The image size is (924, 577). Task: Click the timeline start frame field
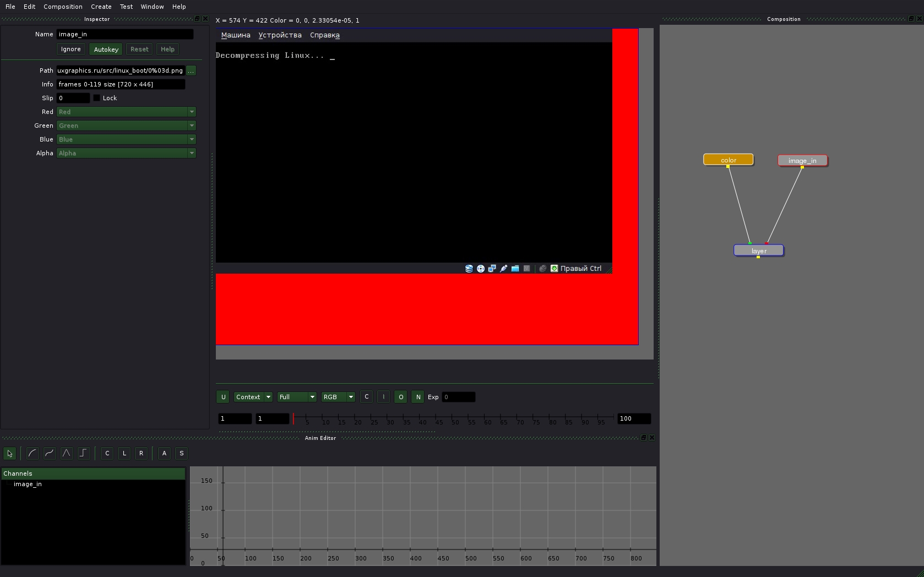point(235,418)
